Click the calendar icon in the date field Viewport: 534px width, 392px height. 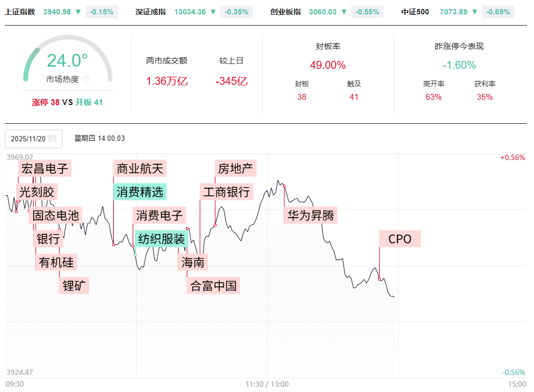pos(52,139)
